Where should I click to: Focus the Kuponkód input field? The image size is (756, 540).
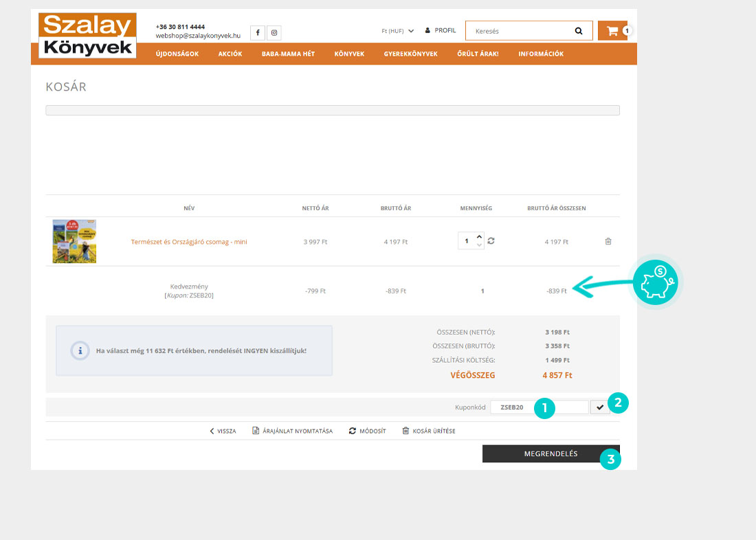540,407
